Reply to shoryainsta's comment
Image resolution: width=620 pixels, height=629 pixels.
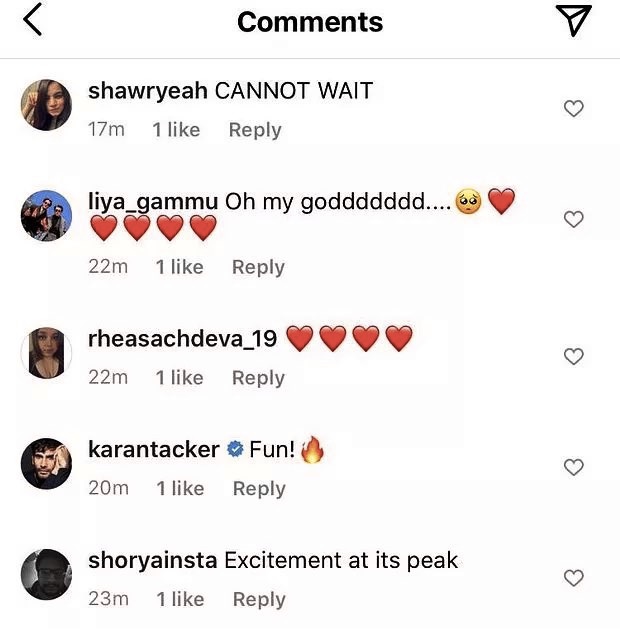[259, 600]
